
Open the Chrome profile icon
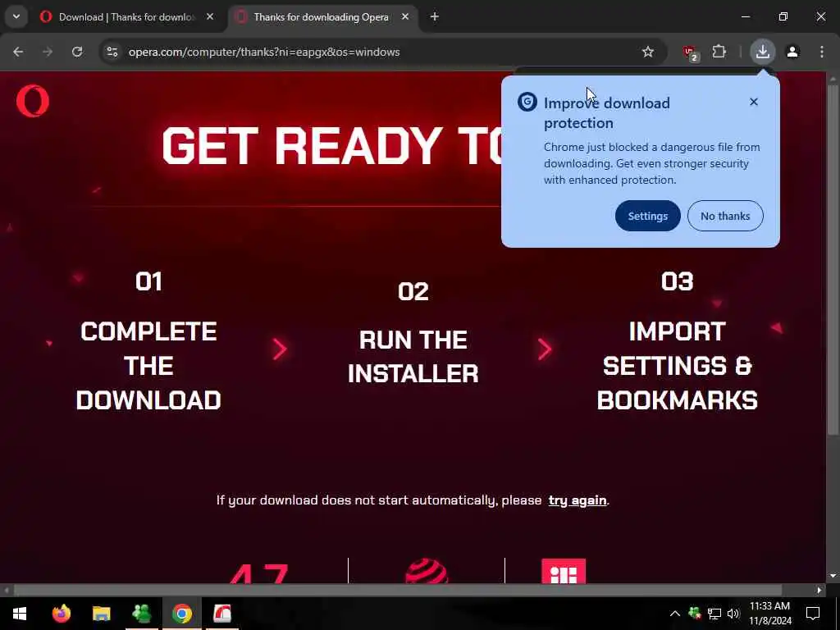click(792, 52)
